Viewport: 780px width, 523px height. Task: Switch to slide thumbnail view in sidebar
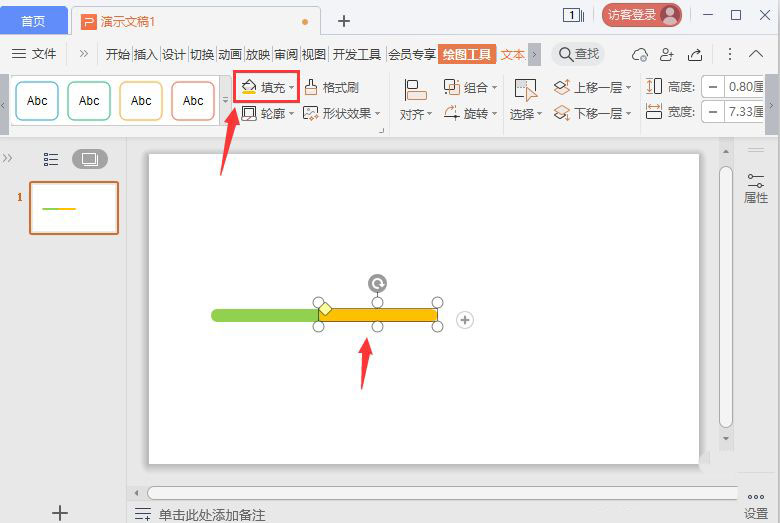89,159
